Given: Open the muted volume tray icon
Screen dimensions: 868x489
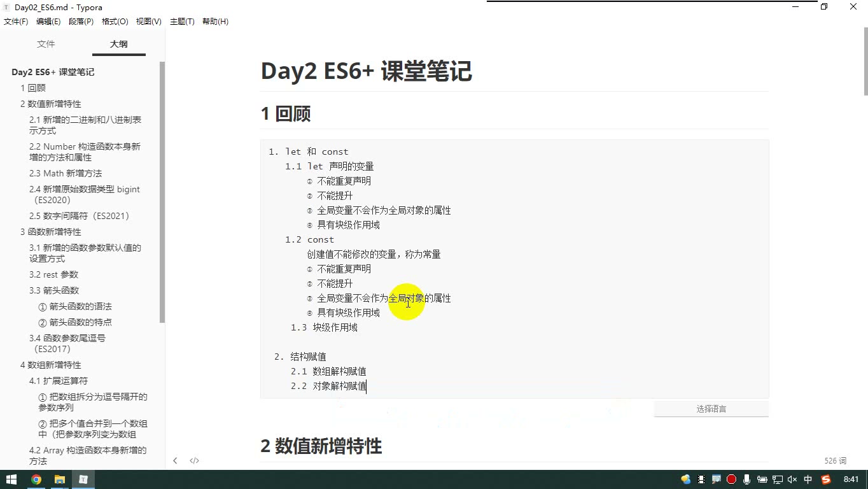Looking at the screenshot, I should (x=792, y=479).
